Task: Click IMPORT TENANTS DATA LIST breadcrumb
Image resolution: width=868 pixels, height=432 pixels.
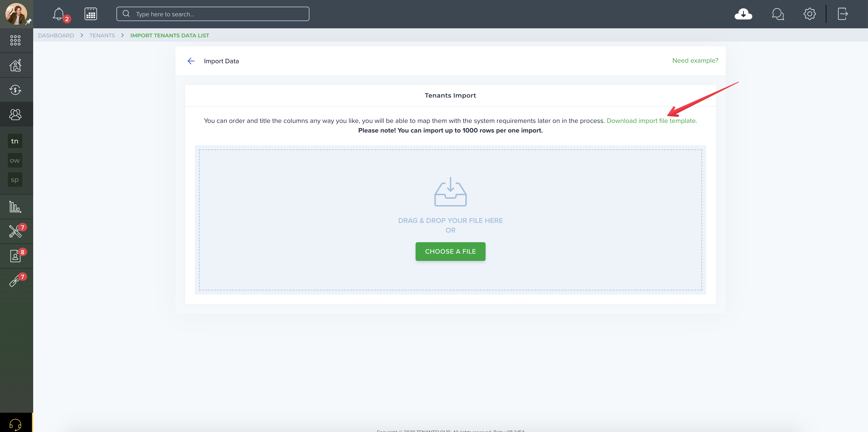Action: point(170,35)
